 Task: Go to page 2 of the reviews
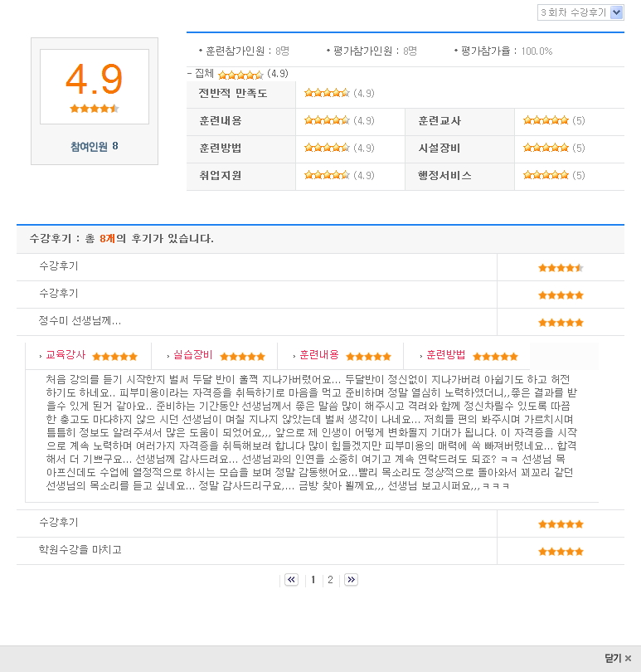coord(330,580)
